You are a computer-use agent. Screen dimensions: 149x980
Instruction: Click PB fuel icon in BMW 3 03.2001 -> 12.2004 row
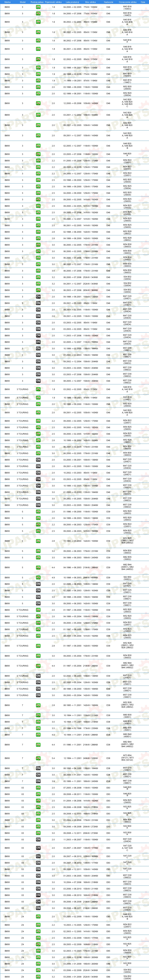point(38,115)
